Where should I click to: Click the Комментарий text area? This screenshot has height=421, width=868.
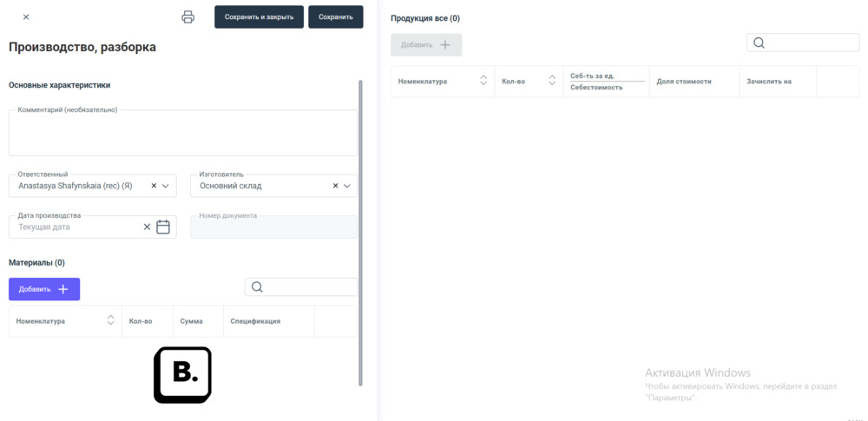(182, 135)
